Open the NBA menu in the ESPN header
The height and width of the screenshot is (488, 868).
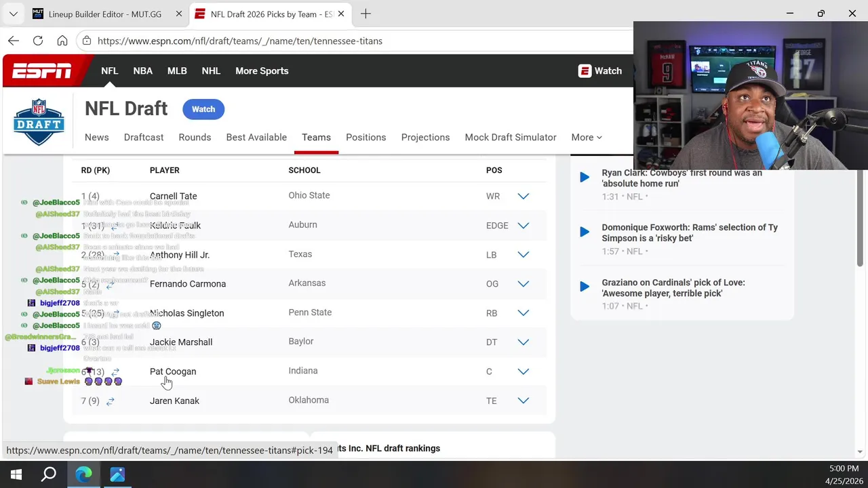pyautogui.click(x=142, y=70)
